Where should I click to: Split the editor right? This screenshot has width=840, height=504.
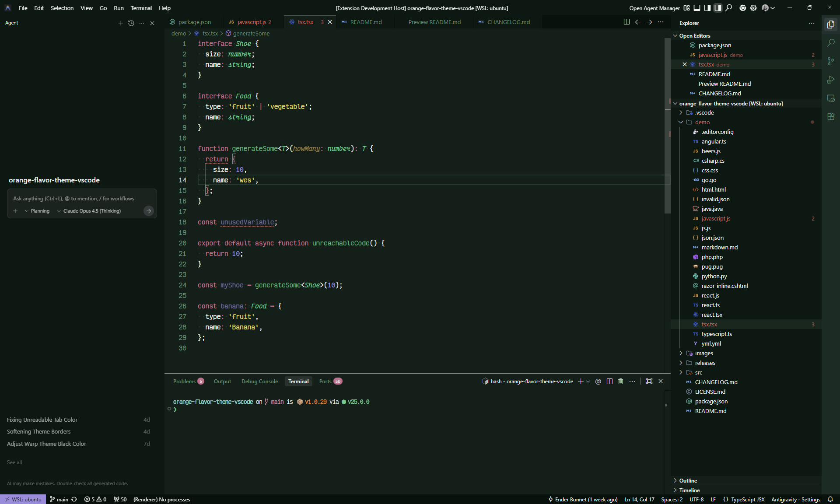point(626,22)
